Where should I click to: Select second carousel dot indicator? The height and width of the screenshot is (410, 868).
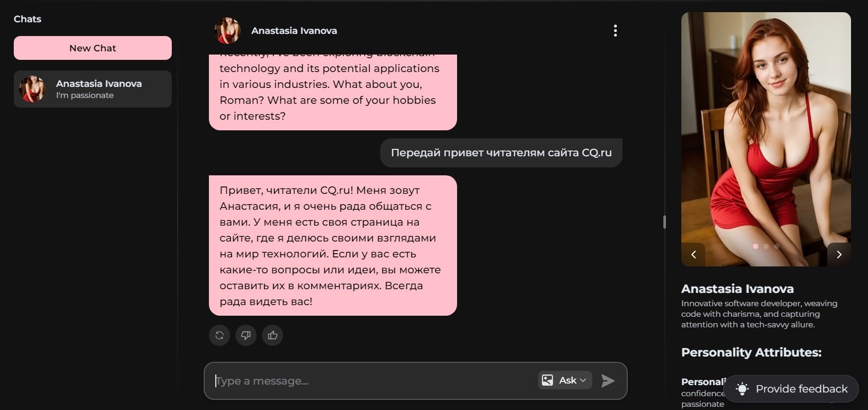(x=766, y=246)
